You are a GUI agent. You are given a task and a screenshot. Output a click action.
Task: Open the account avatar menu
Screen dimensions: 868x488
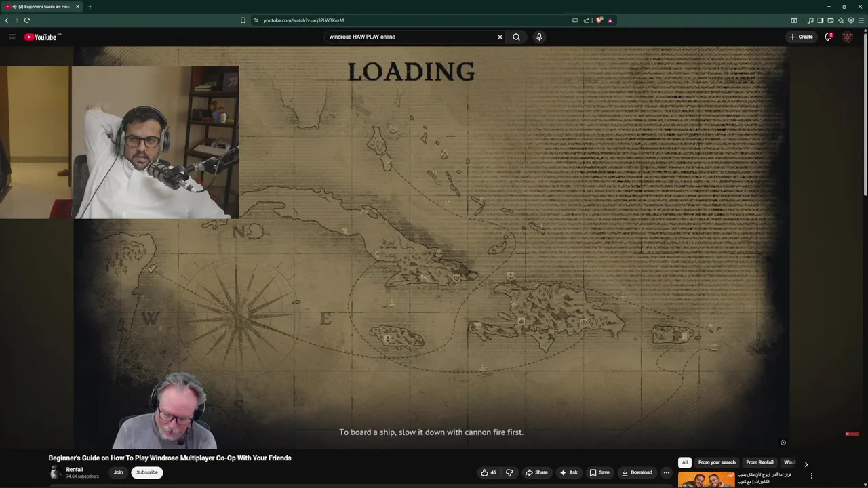pos(847,37)
